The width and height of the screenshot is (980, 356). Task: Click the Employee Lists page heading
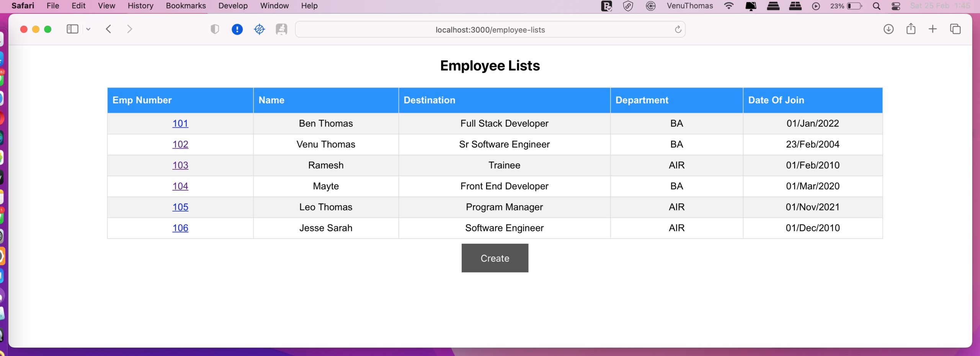(x=490, y=66)
